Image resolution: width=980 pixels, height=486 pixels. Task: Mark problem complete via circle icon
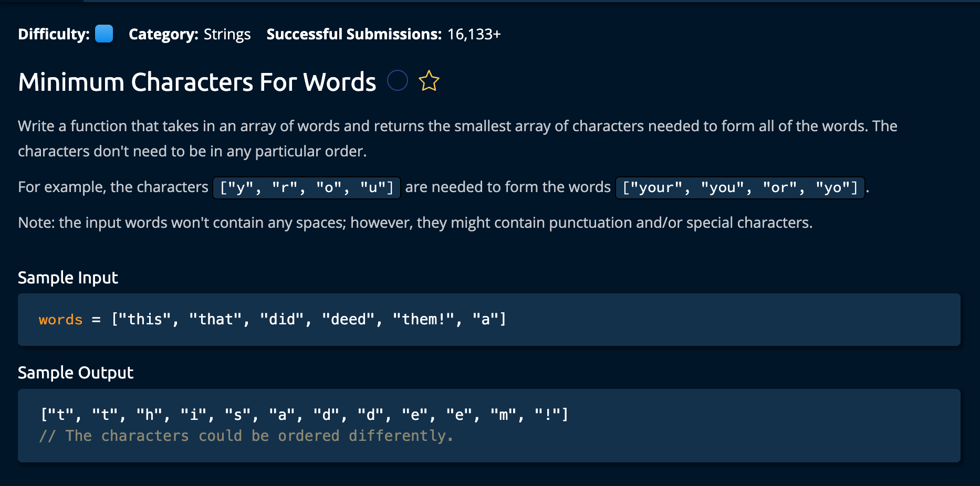tap(398, 81)
